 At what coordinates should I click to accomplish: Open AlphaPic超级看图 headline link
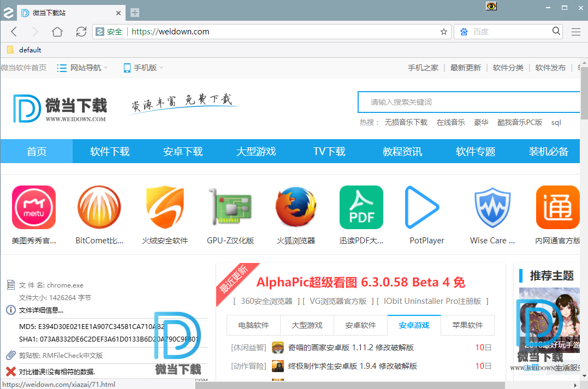click(361, 282)
